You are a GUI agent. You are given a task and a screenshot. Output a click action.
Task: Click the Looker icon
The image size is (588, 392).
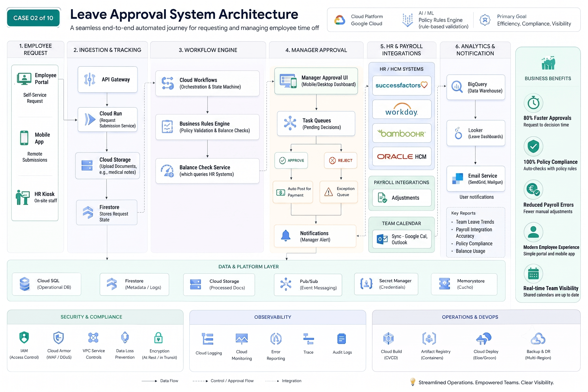click(458, 133)
